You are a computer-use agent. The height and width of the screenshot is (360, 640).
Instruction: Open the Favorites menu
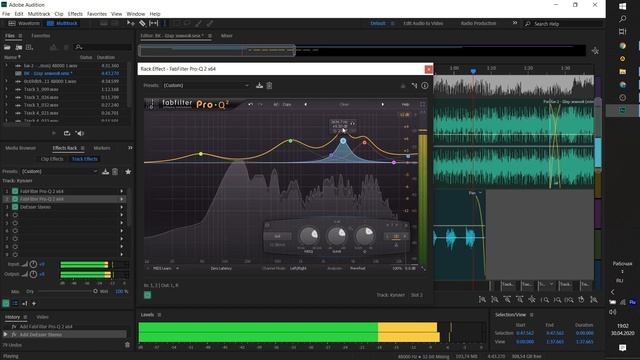[x=97, y=14]
